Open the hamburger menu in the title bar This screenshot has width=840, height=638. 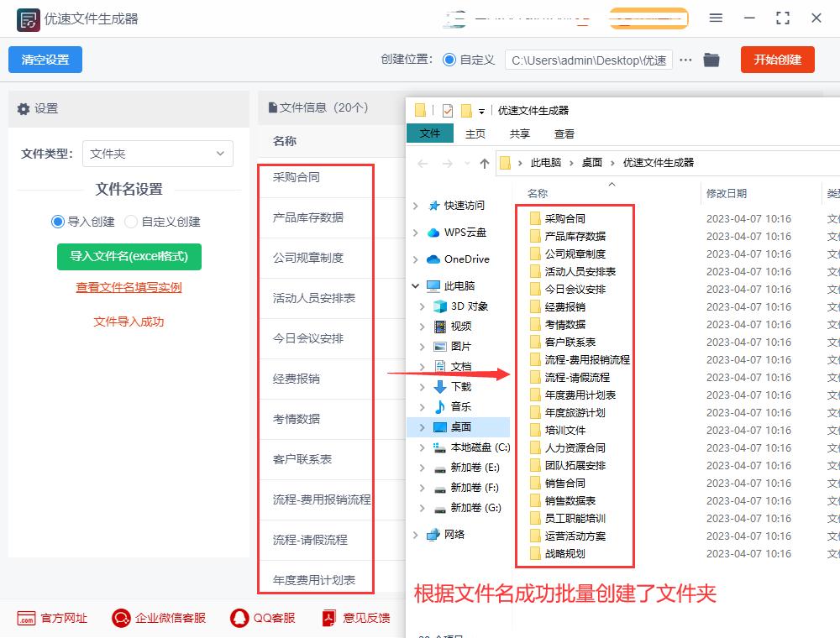click(715, 18)
